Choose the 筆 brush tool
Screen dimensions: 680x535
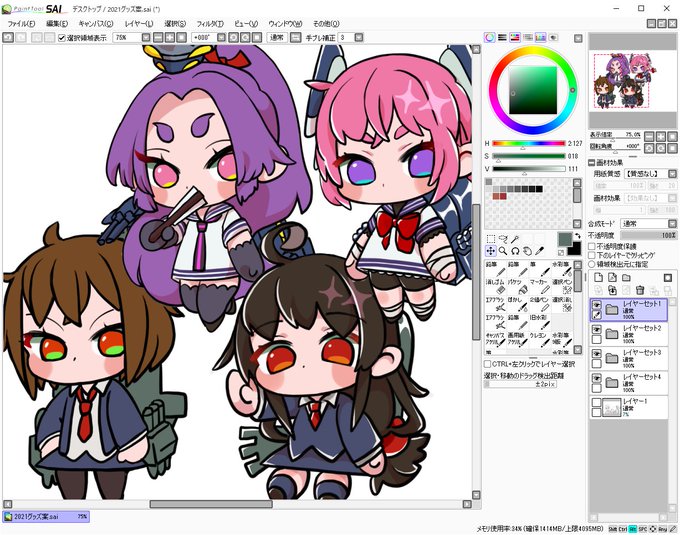coord(539,269)
